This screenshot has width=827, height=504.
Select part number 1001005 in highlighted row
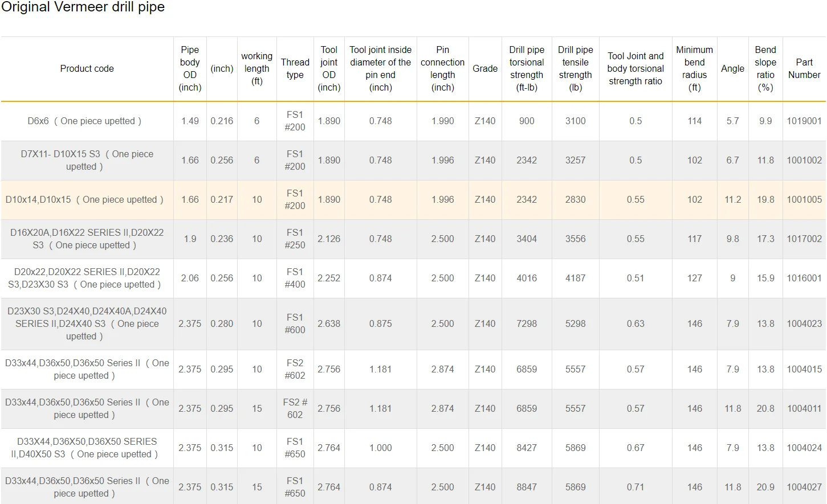coord(804,199)
